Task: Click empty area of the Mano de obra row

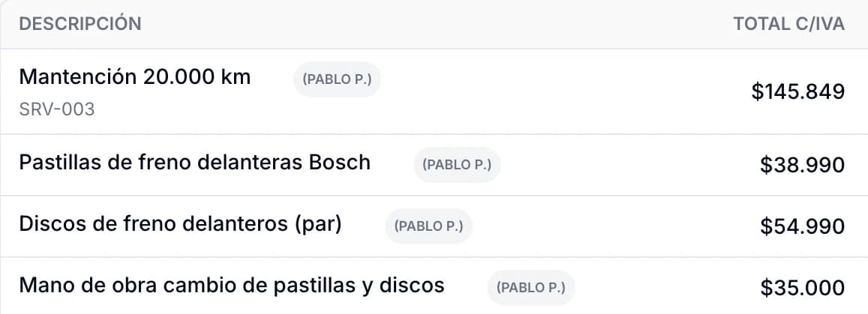Action: (x=664, y=288)
